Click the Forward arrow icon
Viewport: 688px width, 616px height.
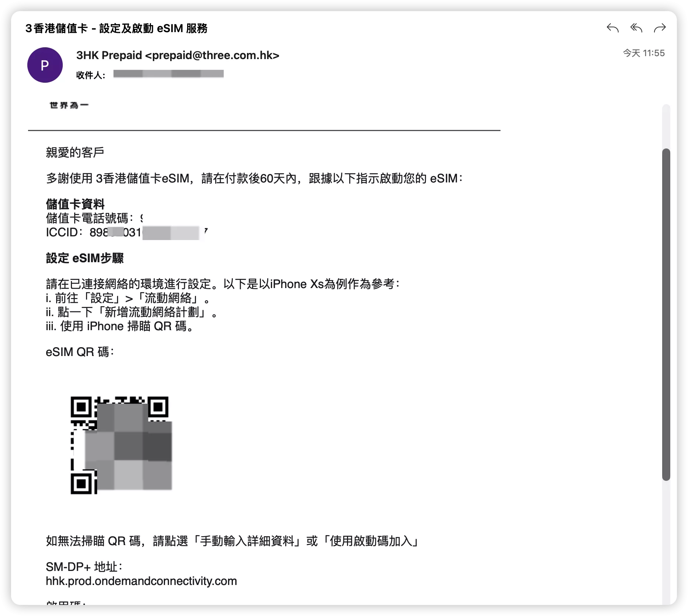(x=660, y=28)
